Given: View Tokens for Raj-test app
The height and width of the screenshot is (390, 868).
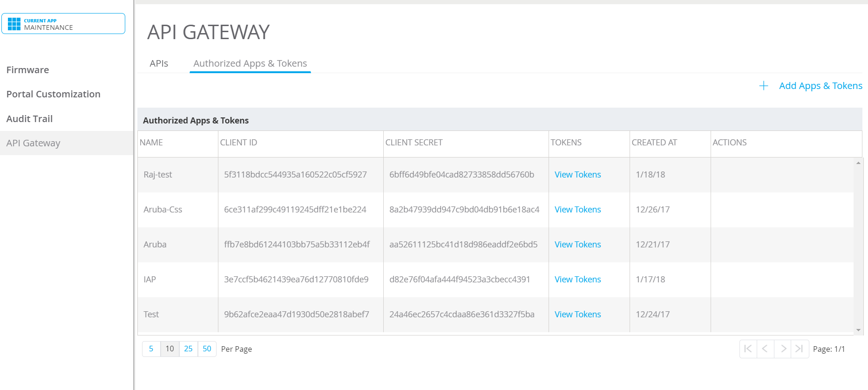Looking at the screenshot, I should pos(577,175).
